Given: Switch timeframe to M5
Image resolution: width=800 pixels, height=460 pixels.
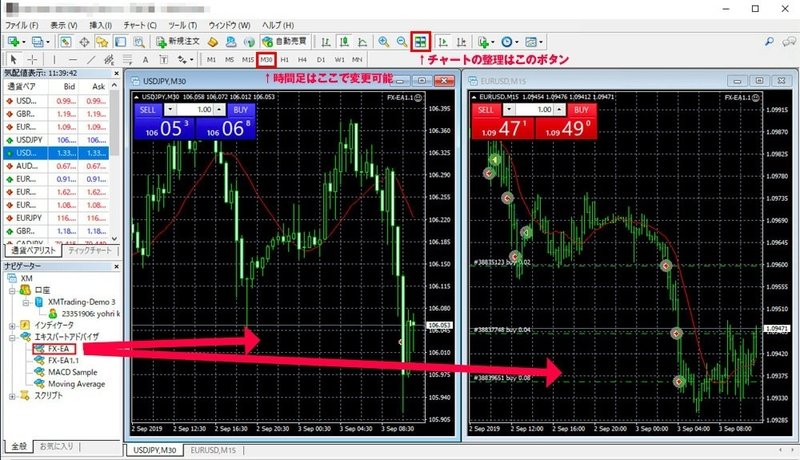Looking at the screenshot, I should coord(230,60).
